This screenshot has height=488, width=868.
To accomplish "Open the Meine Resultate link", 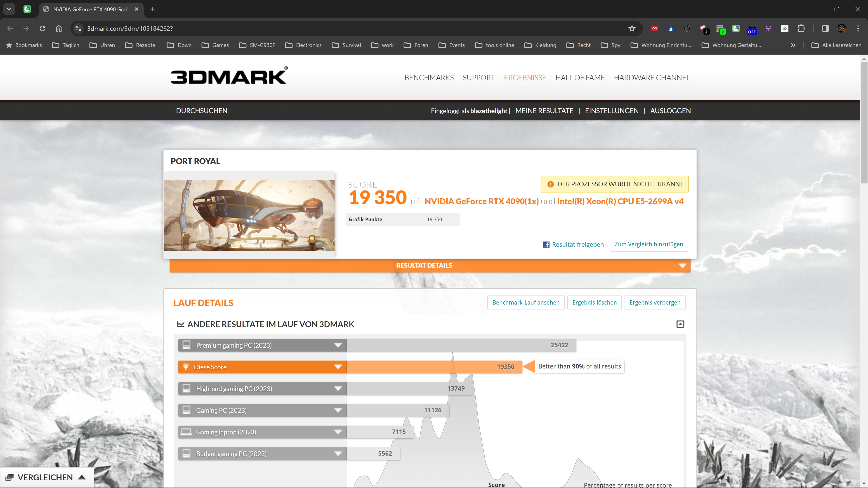I will [544, 111].
